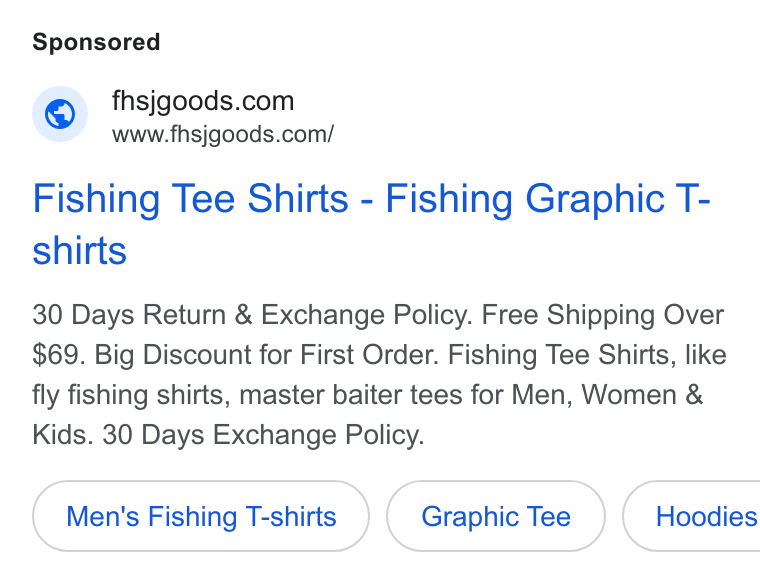Click the blue globe favicon icon

point(60,114)
